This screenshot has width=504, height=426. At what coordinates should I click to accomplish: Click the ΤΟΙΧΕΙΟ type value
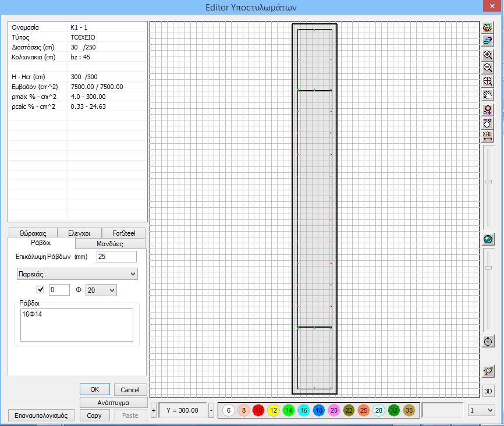coord(83,37)
